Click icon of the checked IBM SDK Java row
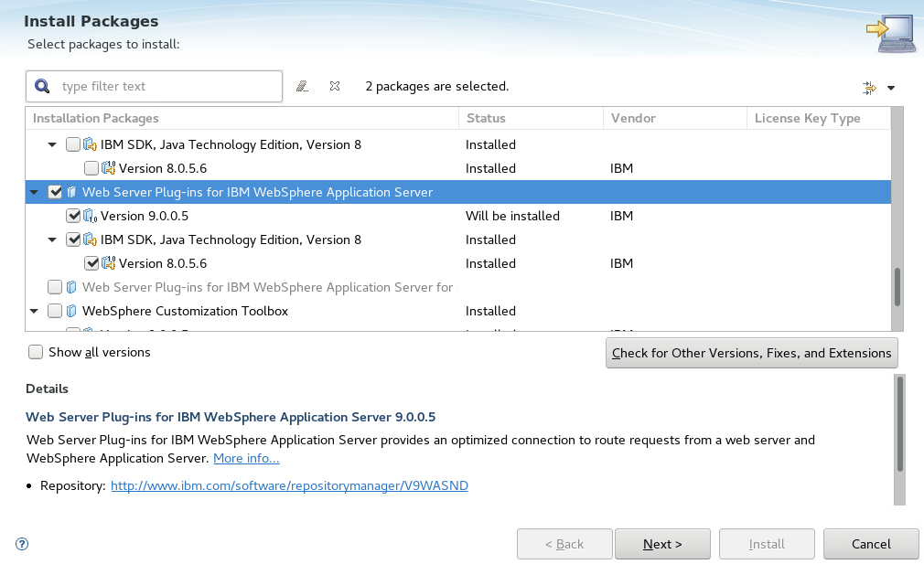 point(91,240)
